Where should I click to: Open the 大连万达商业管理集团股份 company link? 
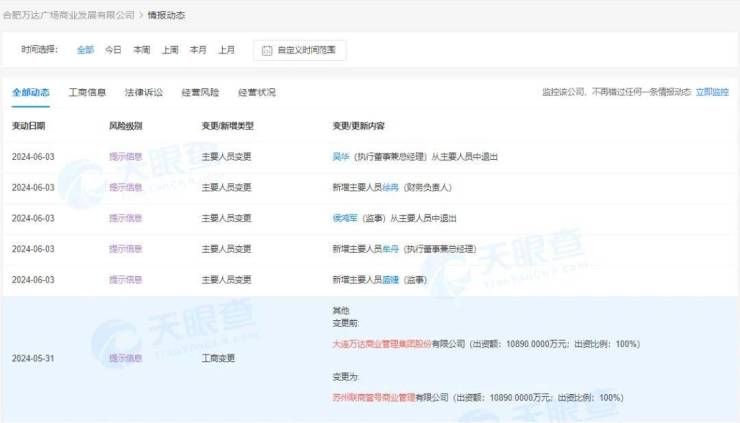click(381, 342)
